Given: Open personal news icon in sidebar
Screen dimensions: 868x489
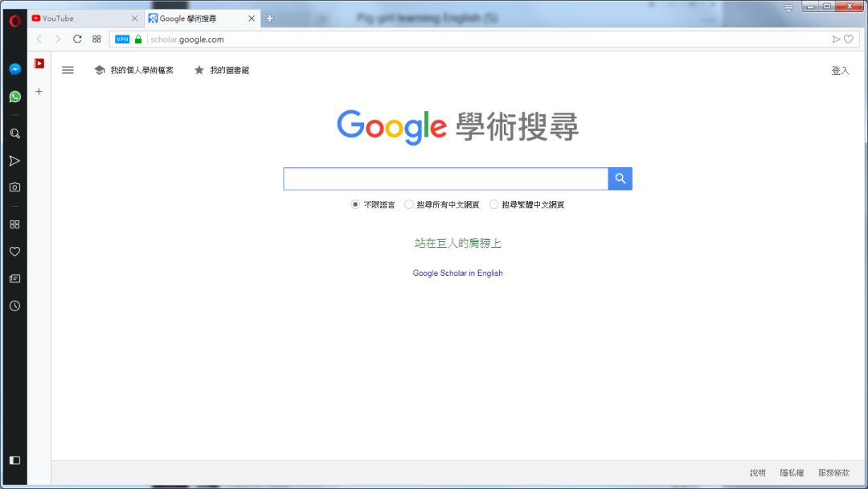Looking at the screenshot, I should tap(15, 278).
